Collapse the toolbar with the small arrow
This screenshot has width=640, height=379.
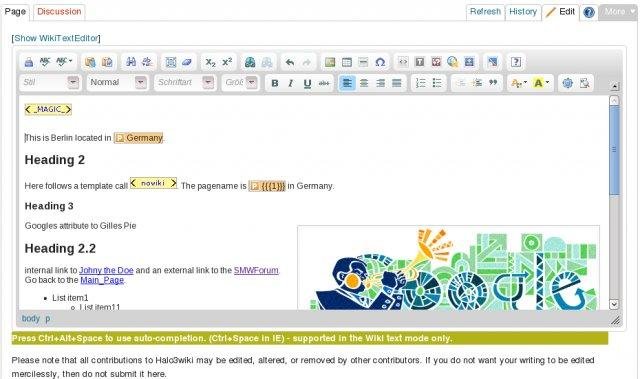(615, 86)
